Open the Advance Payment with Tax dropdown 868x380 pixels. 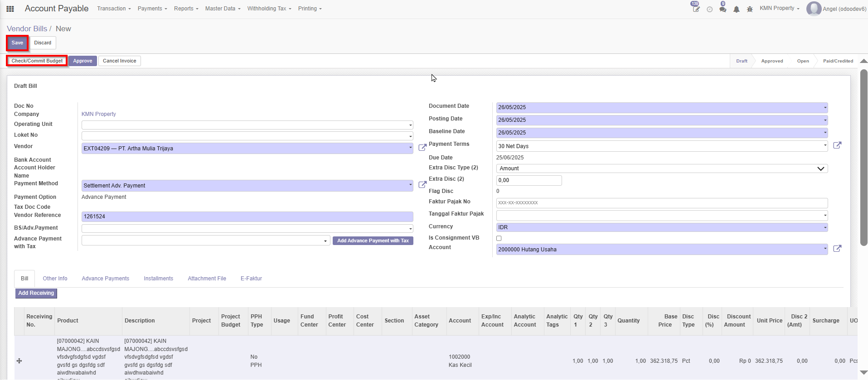click(206, 241)
